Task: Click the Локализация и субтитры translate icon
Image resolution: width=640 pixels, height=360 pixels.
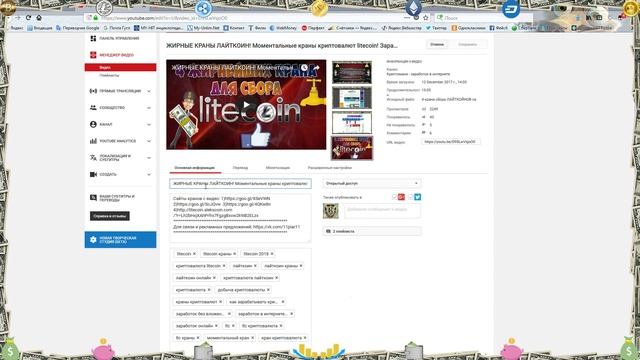Action: pyautogui.click(x=93, y=158)
